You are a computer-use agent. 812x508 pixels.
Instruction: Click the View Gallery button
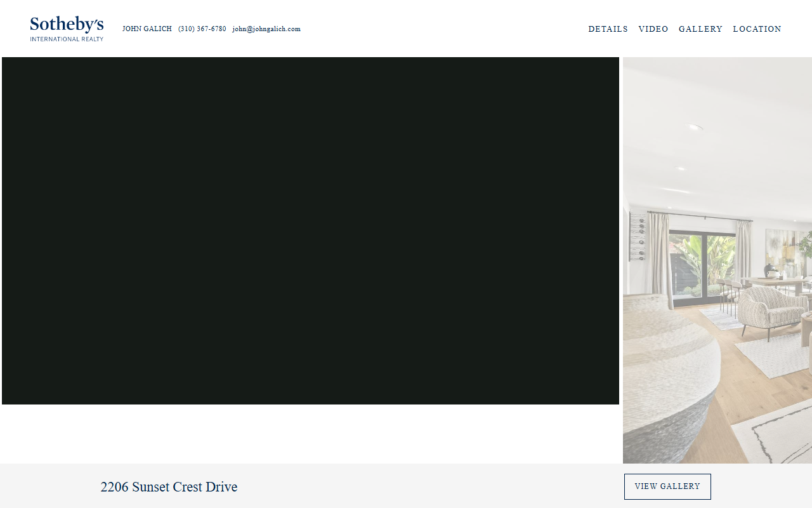click(x=667, y=486)
